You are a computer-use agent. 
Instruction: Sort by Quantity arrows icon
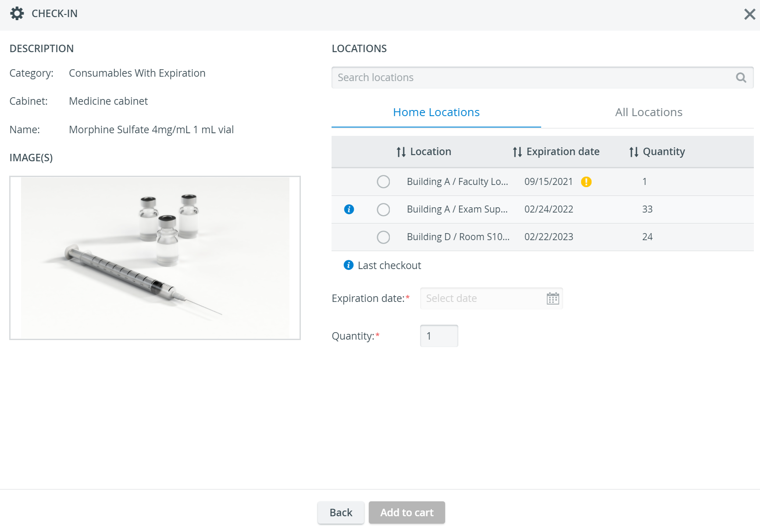(x=633, y=152)
